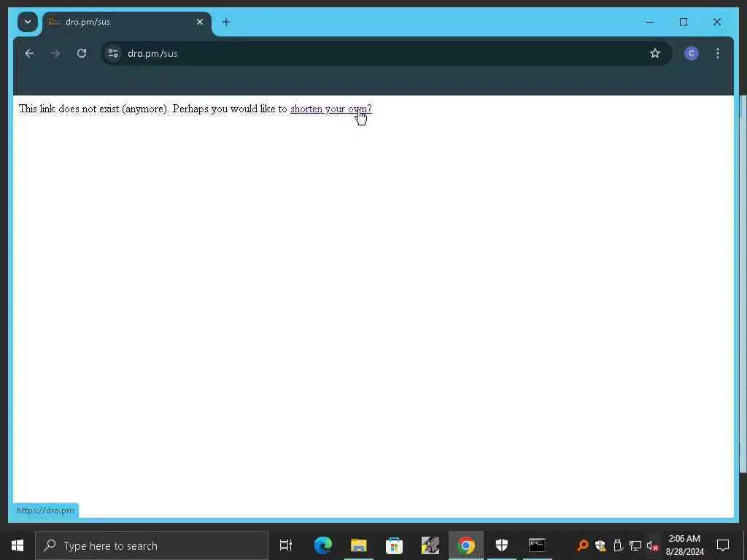Open the network tray icon
747x560 pixels.
(x=635, y=545)
